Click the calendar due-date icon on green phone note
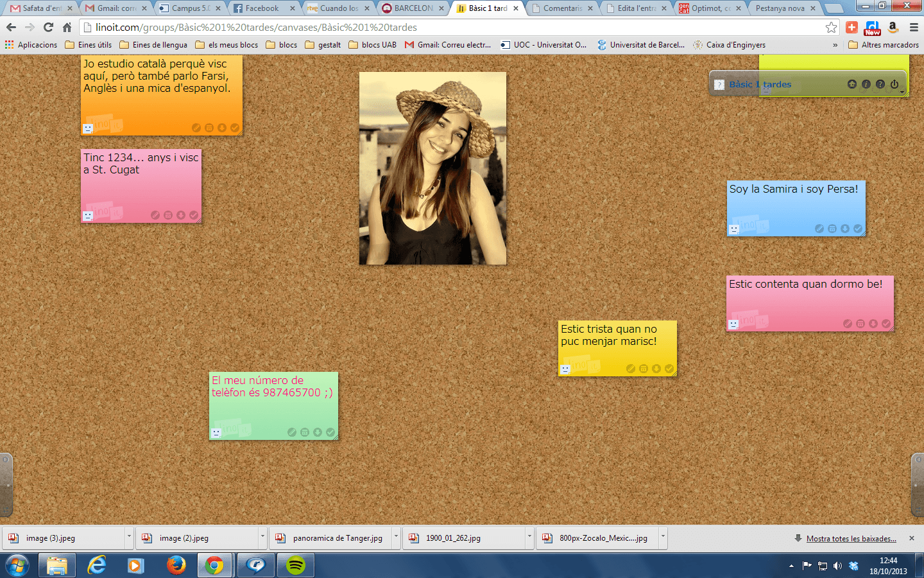 click(305, 432)
